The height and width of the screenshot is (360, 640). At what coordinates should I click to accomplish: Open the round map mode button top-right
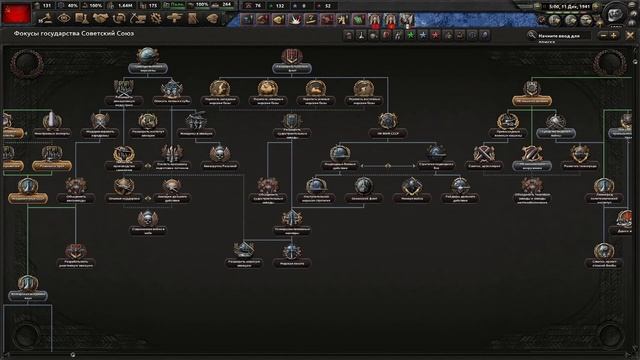click(x=614, y=13)
